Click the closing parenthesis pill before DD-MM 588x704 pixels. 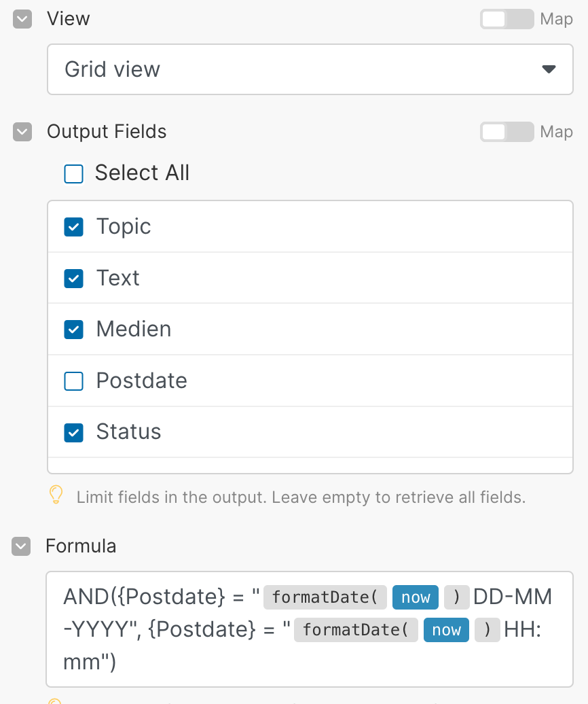tap(456, 597)
